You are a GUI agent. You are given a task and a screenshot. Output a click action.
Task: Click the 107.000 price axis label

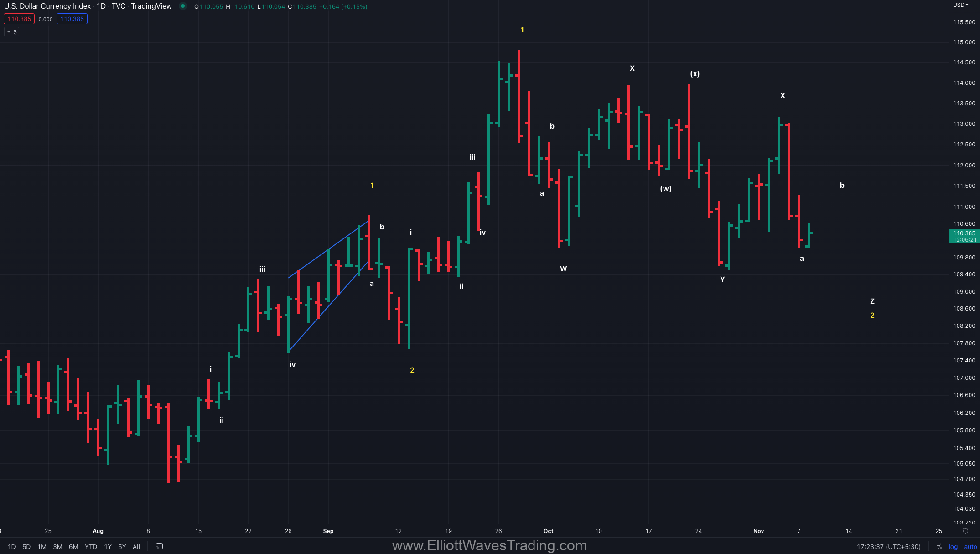(964, 378)
